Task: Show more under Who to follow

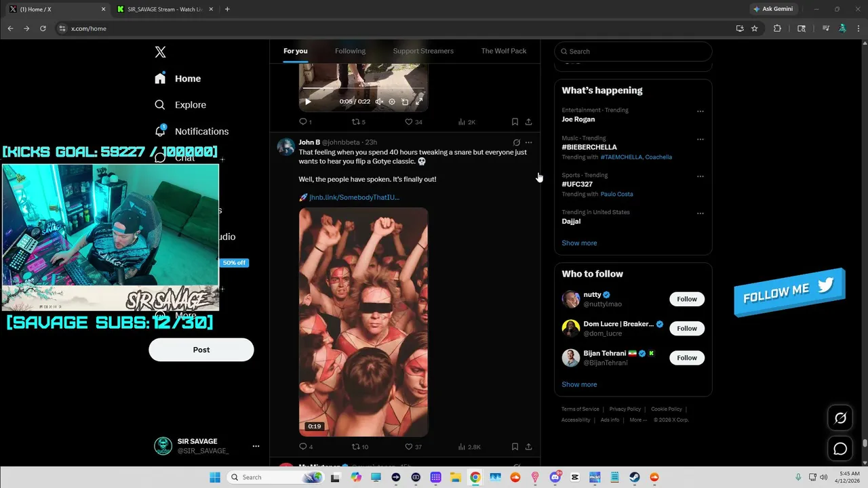Action: 579,384
